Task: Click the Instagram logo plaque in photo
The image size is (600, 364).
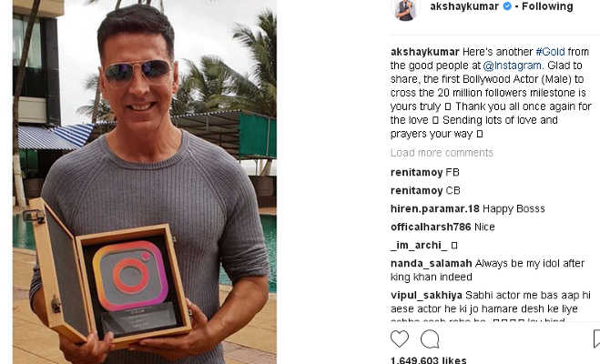Action: (x=130, y=276)
